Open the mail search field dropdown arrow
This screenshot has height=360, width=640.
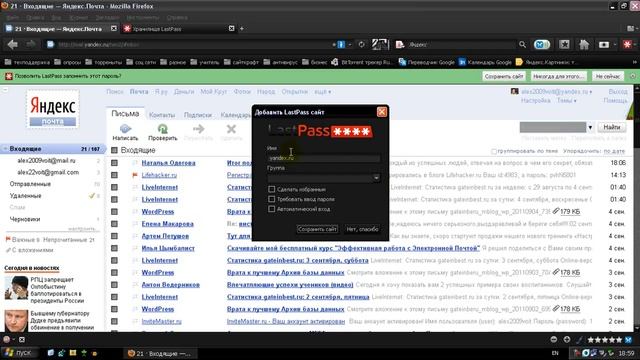click(590, 127)
